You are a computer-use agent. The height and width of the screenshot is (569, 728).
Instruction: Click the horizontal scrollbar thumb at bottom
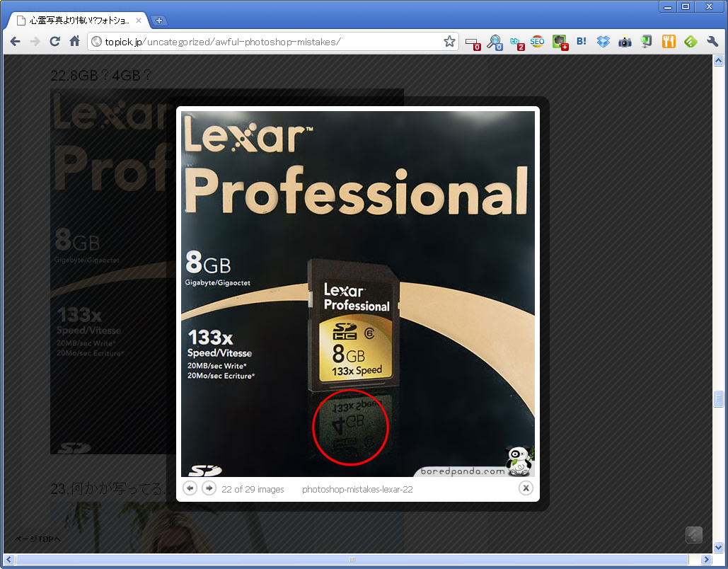(x=352, y=560)
